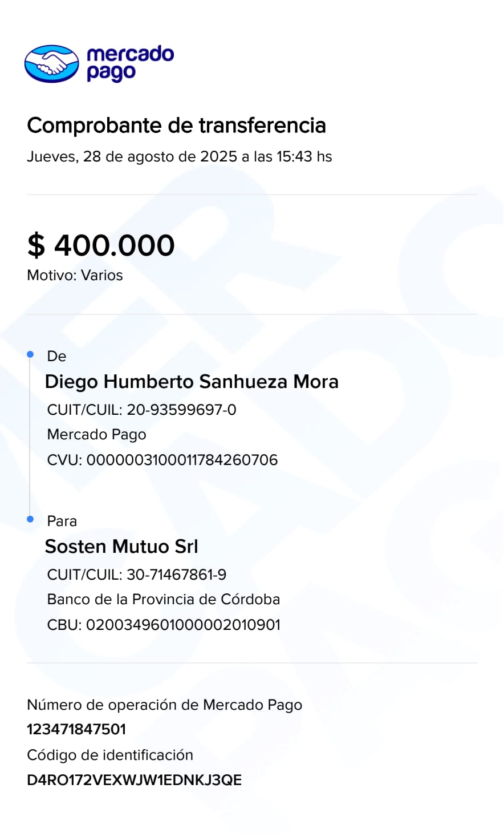Select the sender CUIT/CUIL 20-93599697-0

pyautogui.click(x=181, y=410)
